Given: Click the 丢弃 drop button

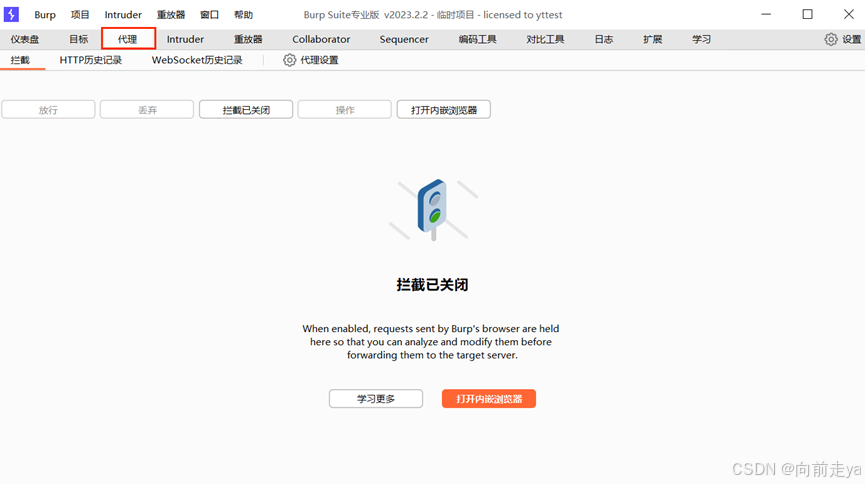Looking at the screenshot, I should point(147,110).
